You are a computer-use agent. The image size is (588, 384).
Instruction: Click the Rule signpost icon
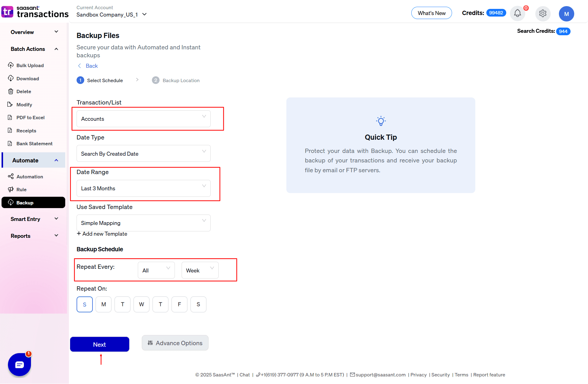pos(11,189)
